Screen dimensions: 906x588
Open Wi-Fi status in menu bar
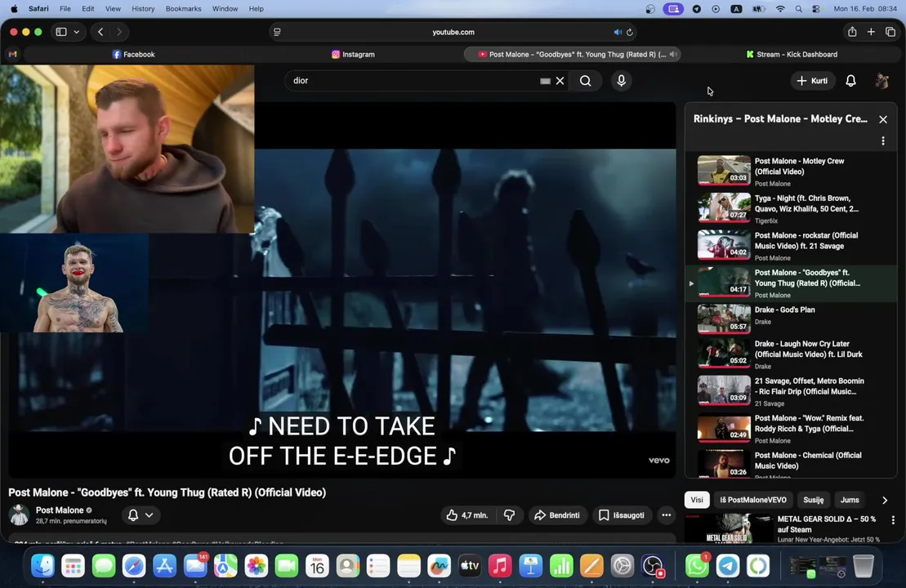coord(780,9)
